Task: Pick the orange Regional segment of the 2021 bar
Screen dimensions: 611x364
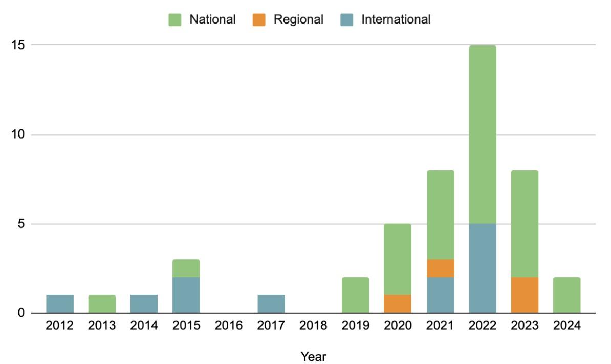Action: click(x=440, y=268)
